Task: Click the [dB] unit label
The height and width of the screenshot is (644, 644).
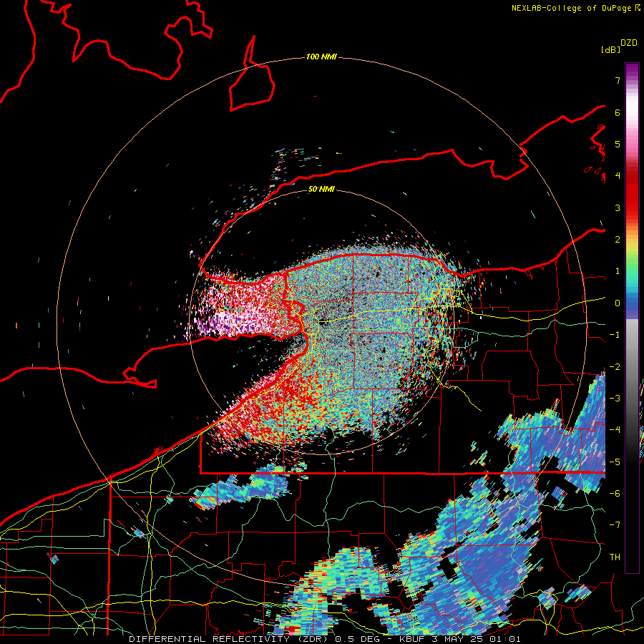Action: 610,49
